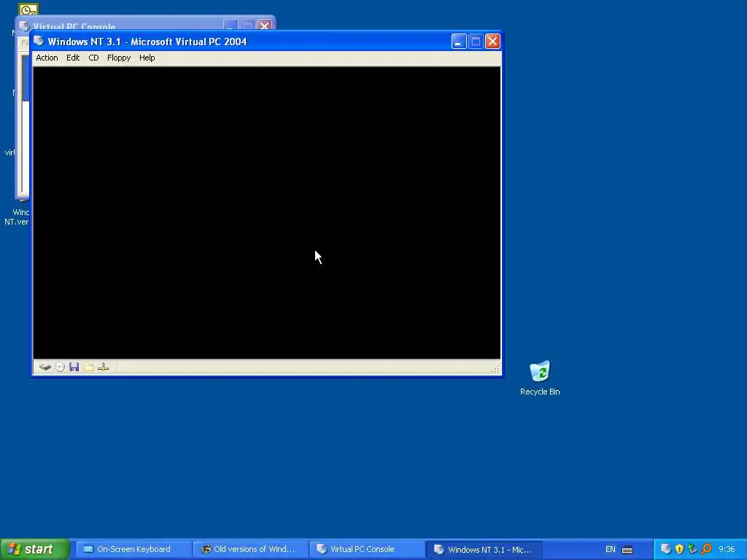Click Windows NT 3.1 taskbar button
The height and width of the screenshot is (560, 747).
click(484, 549)
